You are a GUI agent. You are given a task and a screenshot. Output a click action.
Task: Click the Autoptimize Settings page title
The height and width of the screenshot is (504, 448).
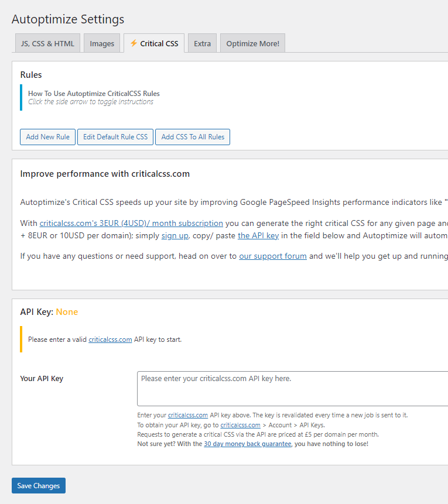click(x=68, y=19)
